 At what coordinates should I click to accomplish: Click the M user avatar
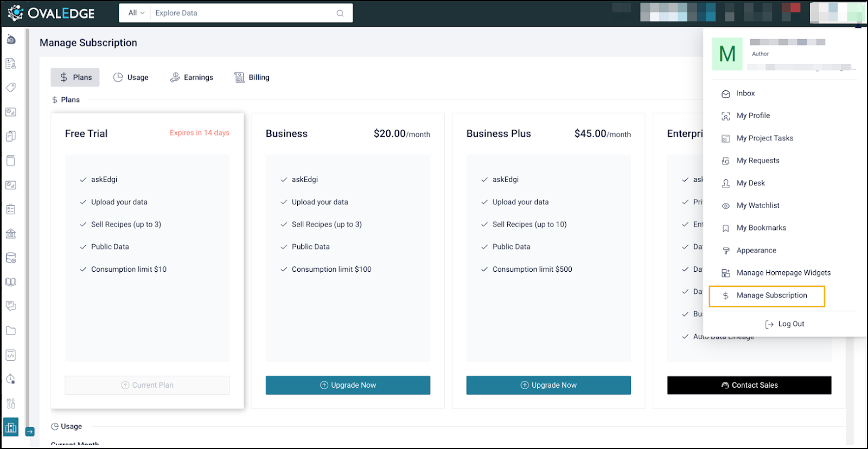point(727,54)
